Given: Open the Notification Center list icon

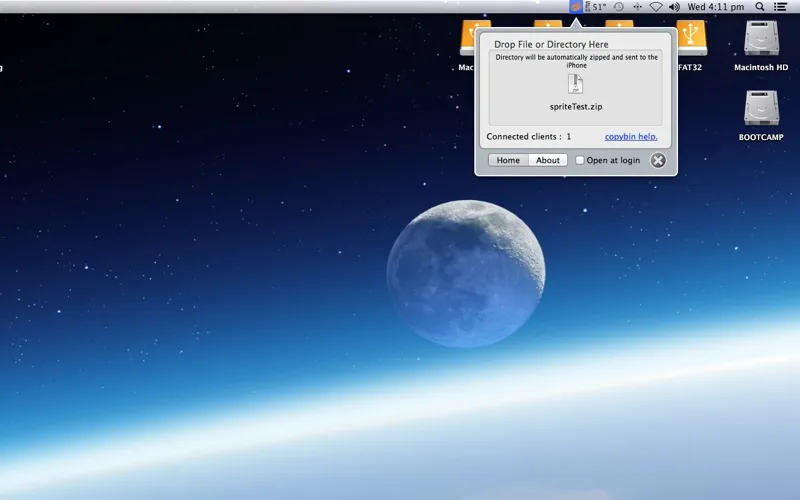Looking at the screenshot, I should (x=780, y=6).
